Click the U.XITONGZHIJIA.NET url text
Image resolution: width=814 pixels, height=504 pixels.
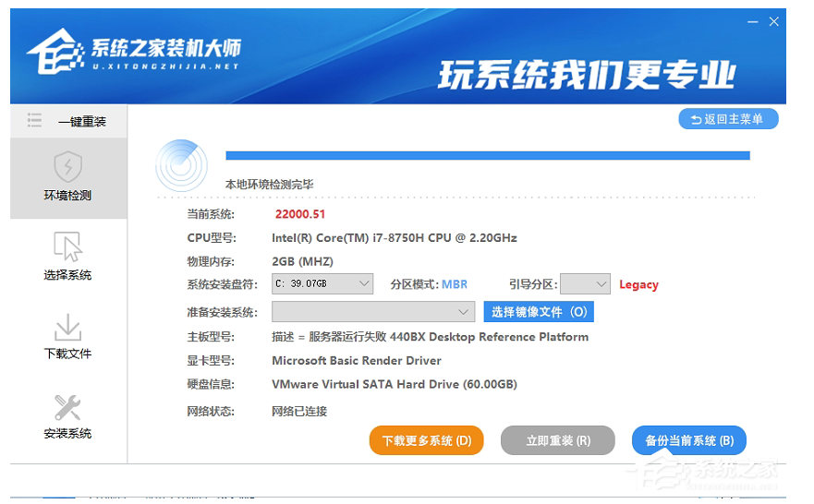click(165, 66)
